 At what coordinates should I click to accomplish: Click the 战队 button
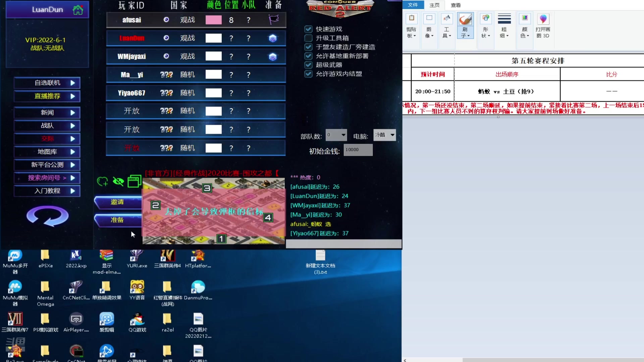click(47, 126)
